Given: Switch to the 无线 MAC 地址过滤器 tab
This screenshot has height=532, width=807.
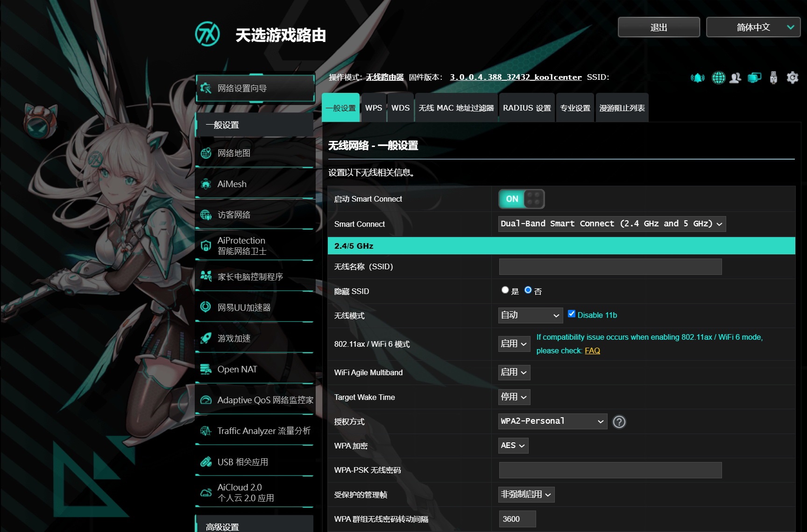Looking at the screenshot, I should coord(456,108).
